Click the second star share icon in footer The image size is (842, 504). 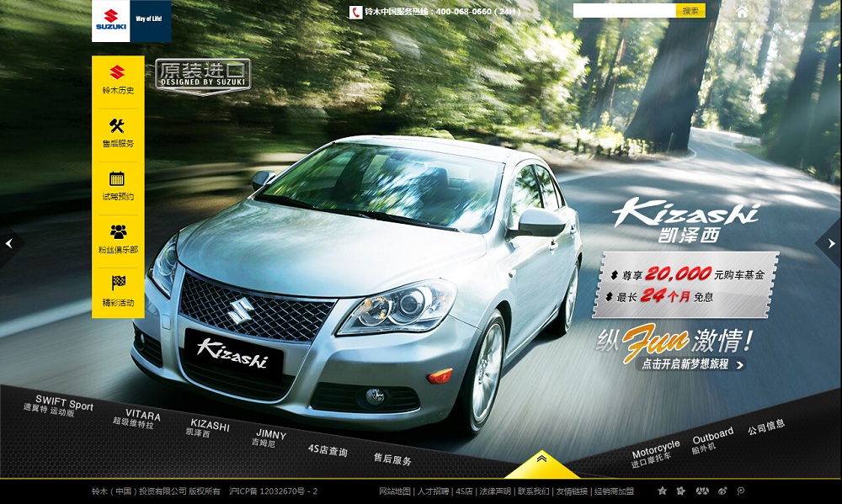click(x=681, y=491)
